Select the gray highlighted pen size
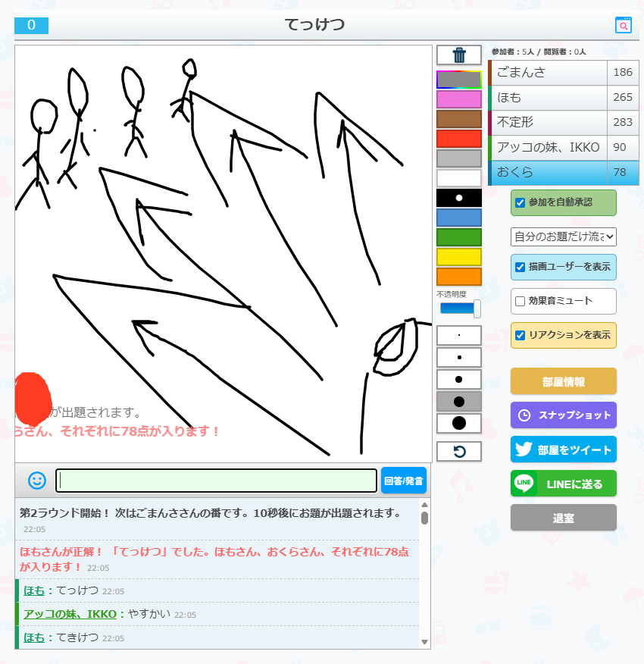644x664 pixels. pyautogui.click(x=458, y=401)
